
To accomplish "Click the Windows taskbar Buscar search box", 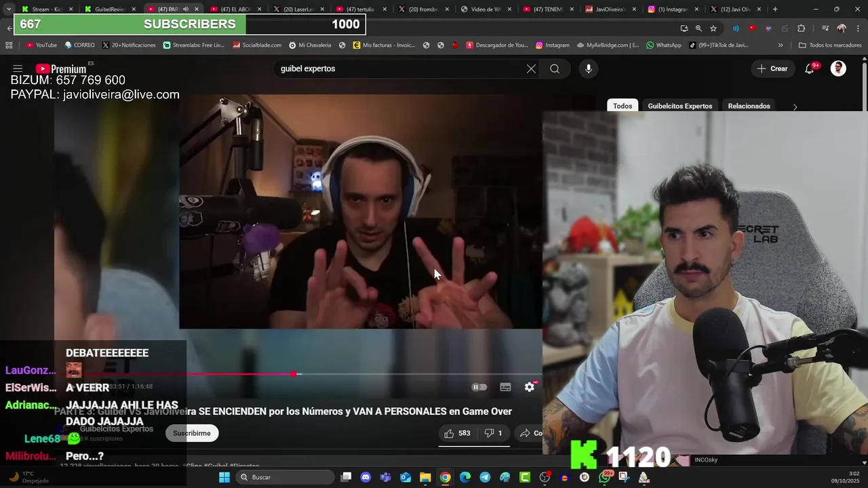I will [x=285, y=477].
